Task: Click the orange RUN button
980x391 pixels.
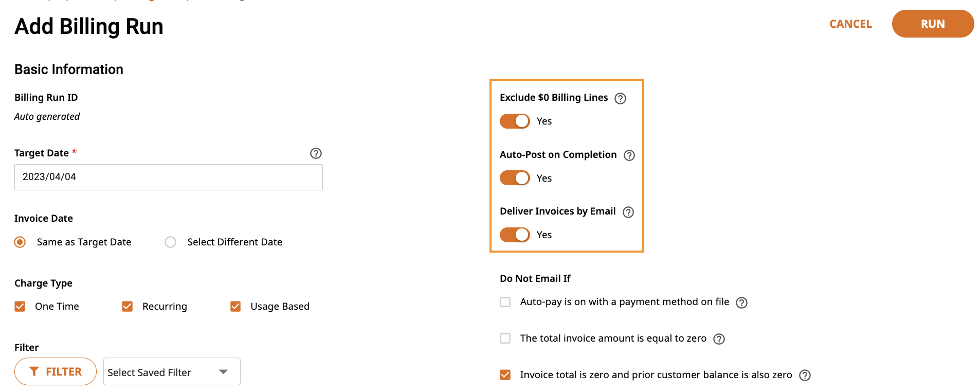Action: 933,24
